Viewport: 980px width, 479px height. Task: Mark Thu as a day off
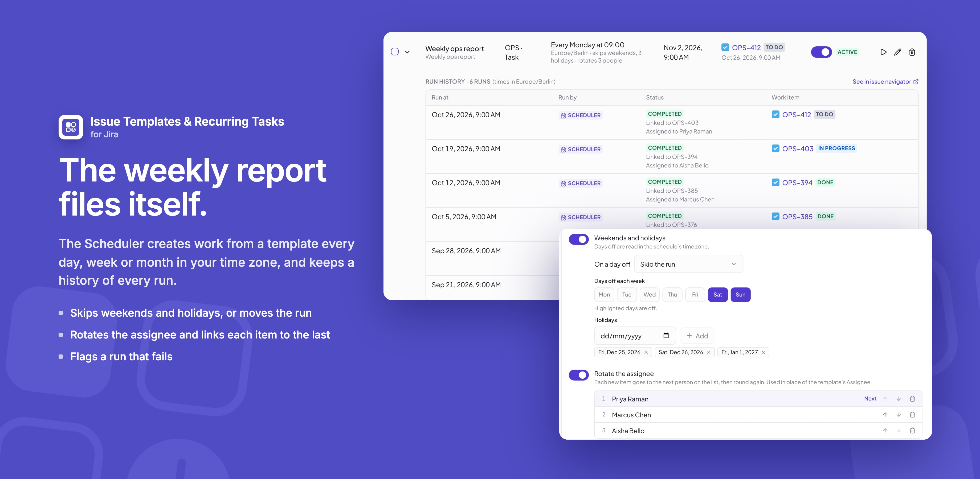(x=672, y=295)
